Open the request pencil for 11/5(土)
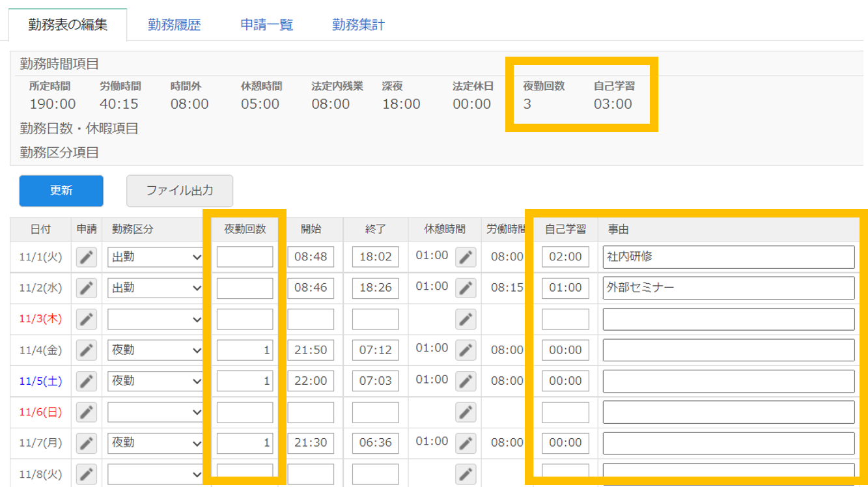Viewport: 868px width, 487px height. point(87,381)
